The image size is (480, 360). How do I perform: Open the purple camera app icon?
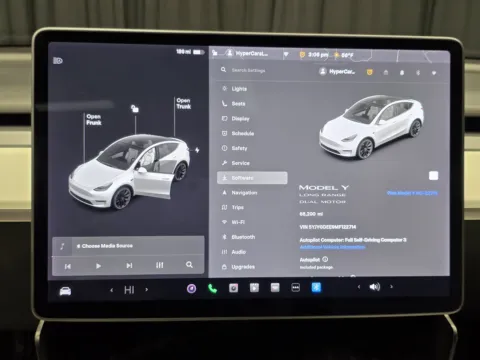(x=191, y=289)
